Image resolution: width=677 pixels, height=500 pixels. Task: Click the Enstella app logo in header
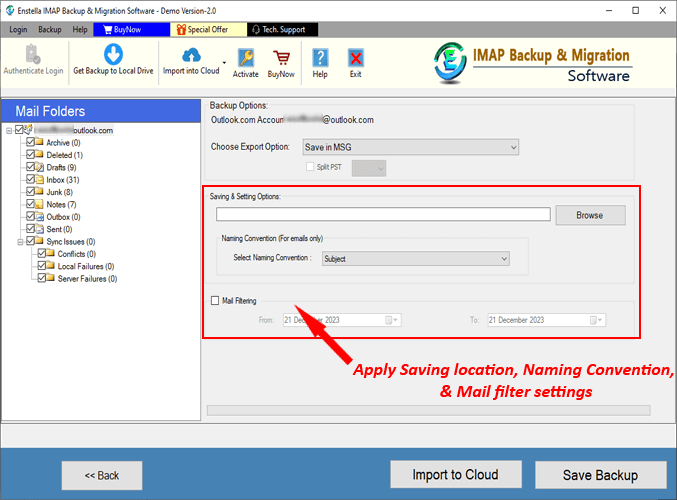click(450, 63)
